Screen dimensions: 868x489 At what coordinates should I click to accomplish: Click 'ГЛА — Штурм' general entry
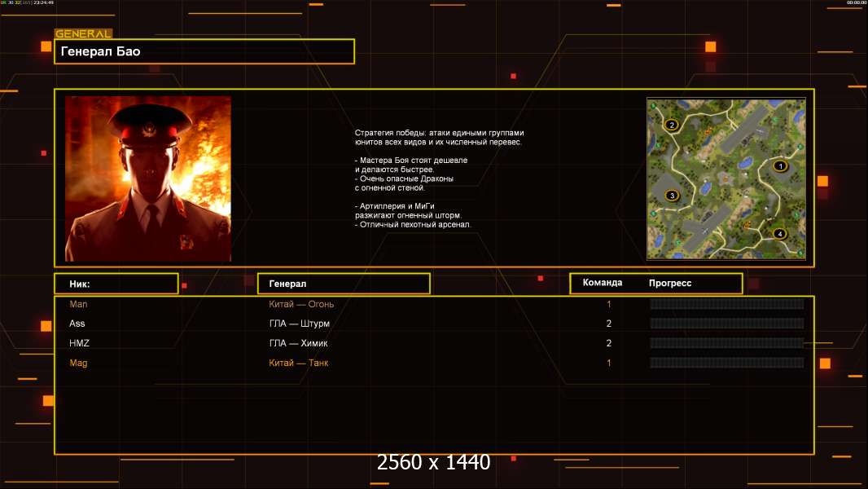point(300,324)
